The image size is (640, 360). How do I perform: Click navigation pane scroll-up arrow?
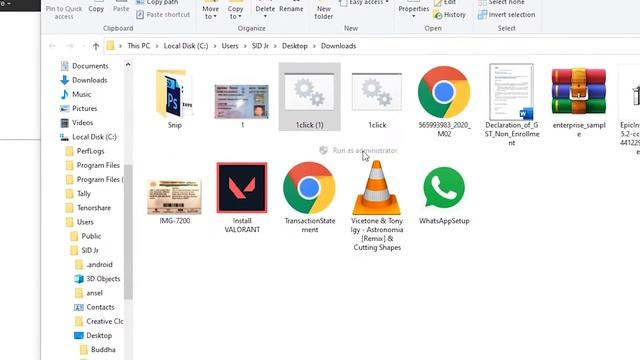tap(128, 64)
